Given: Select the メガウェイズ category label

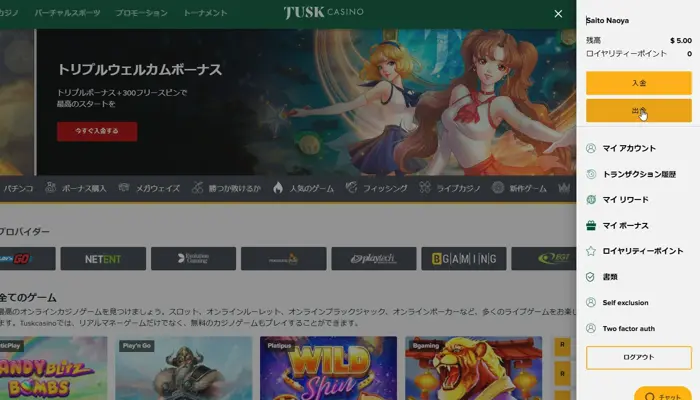Looking at the screenshot, I should [x=158, y=188].
